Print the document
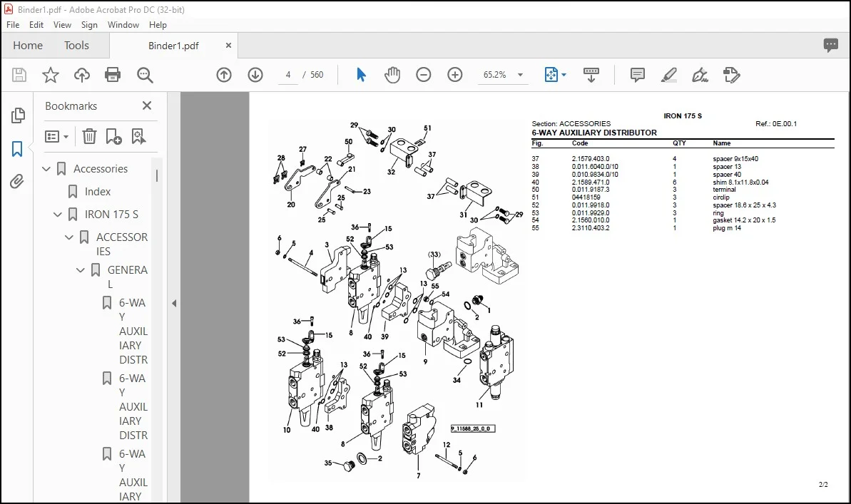Viewport: 851px width, 504px height. coord(113,75)
